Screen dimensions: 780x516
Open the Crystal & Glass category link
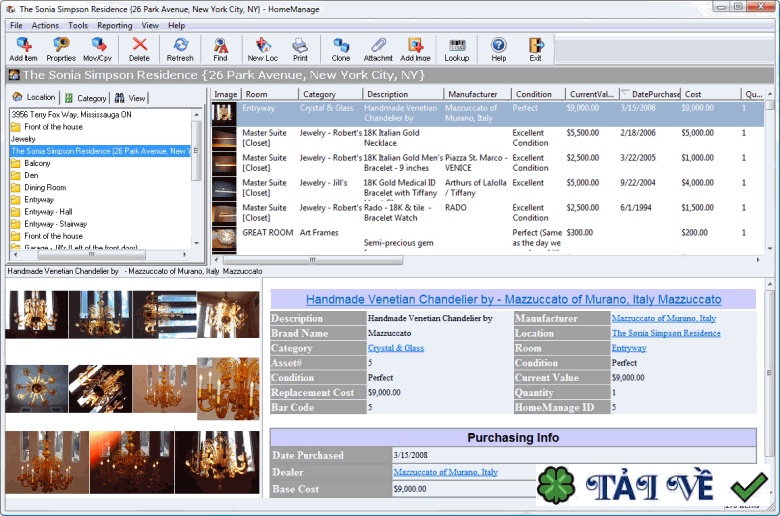[x=395, y=348]
